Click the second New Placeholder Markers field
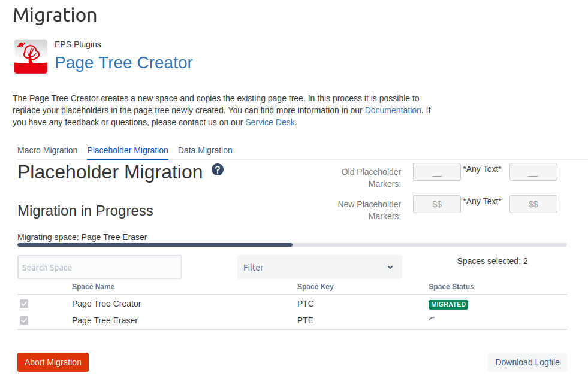 pos(533,204)
